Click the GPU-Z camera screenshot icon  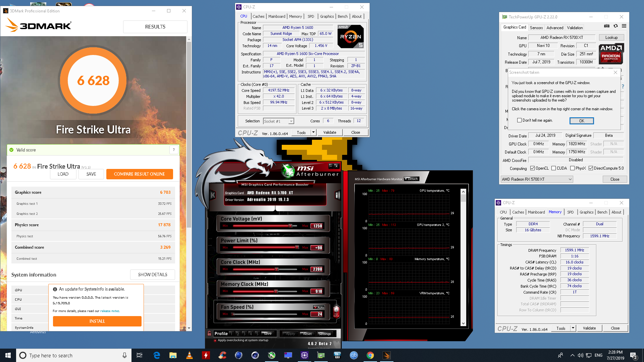point(607,26)
